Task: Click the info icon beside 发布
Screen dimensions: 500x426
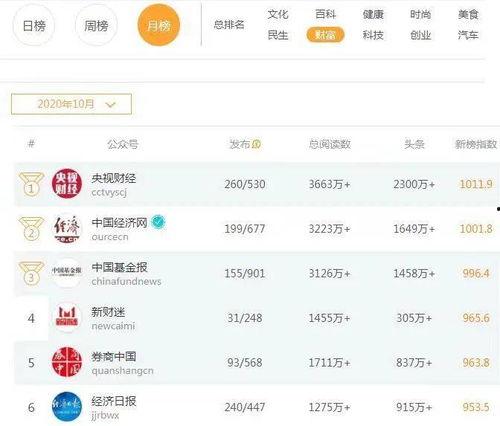Action: pyautogui.click(x=256, y=144)
